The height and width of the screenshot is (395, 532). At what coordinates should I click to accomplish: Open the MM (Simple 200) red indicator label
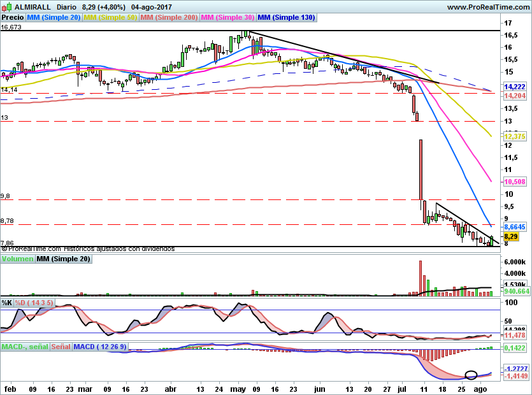(169, 17)
